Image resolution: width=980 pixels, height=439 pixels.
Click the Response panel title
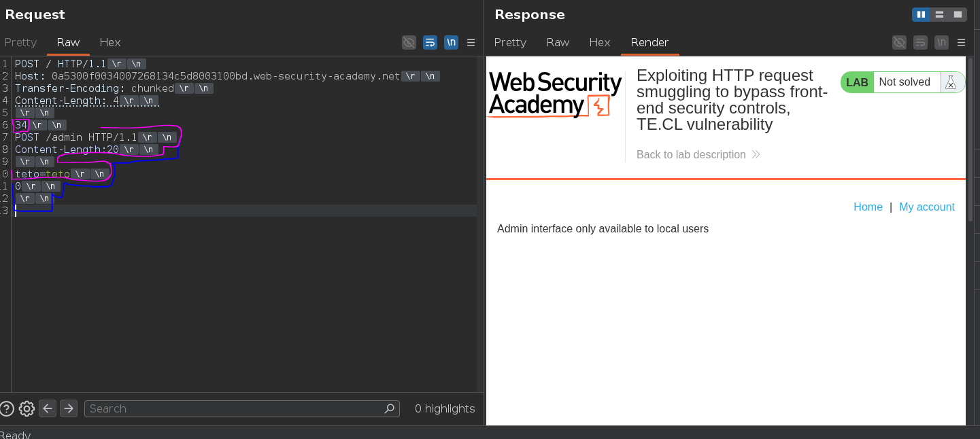530,14
